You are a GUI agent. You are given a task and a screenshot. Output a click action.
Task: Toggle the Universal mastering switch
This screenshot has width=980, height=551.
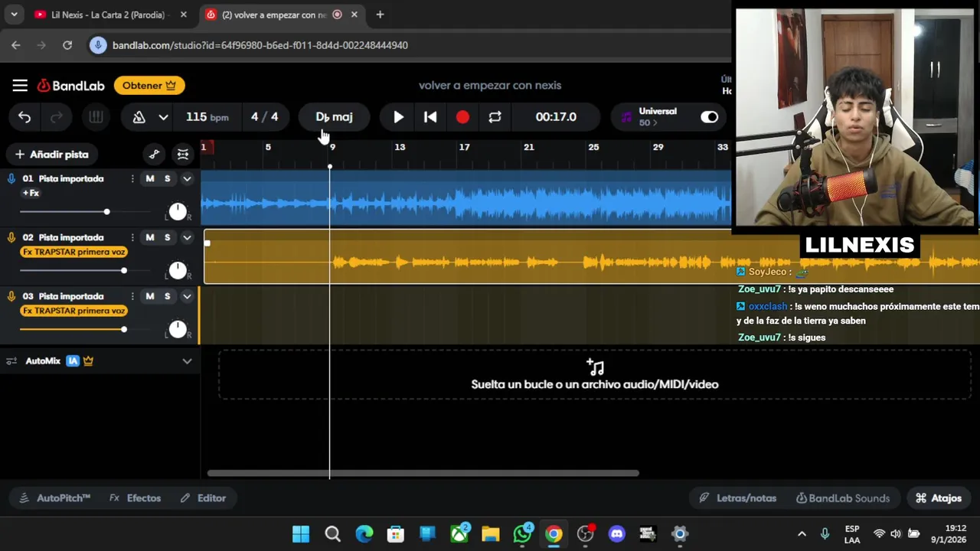[710, 117]
